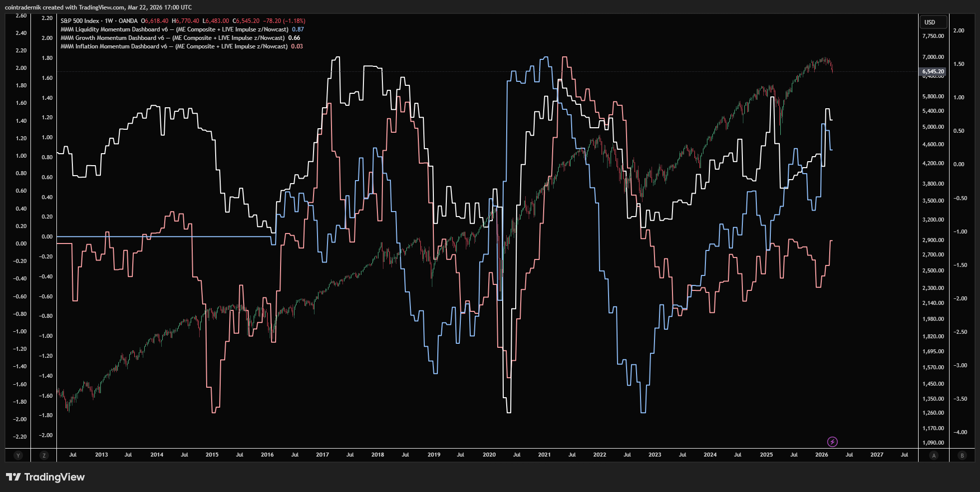The height and width of the screenshot is (492, 980).
Task: Click the Z button on the left price scale
Action: coord(44,455)
